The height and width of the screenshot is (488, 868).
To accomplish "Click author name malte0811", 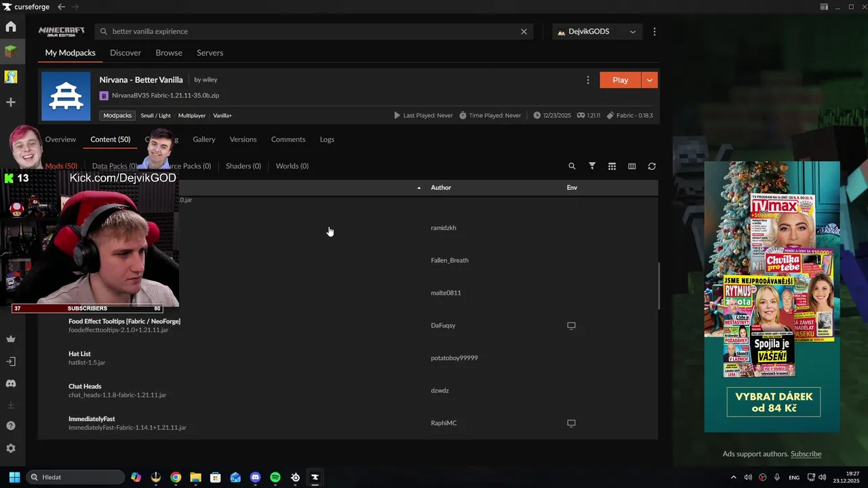I will (x=446, y=293).
